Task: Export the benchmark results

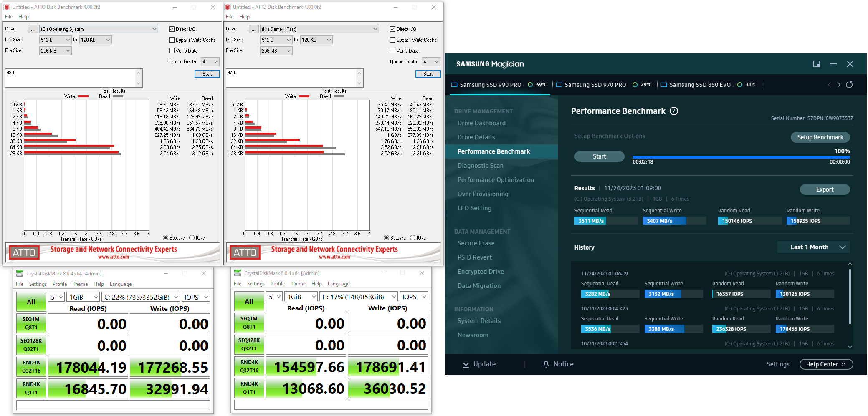Action: tap(825, 189)
